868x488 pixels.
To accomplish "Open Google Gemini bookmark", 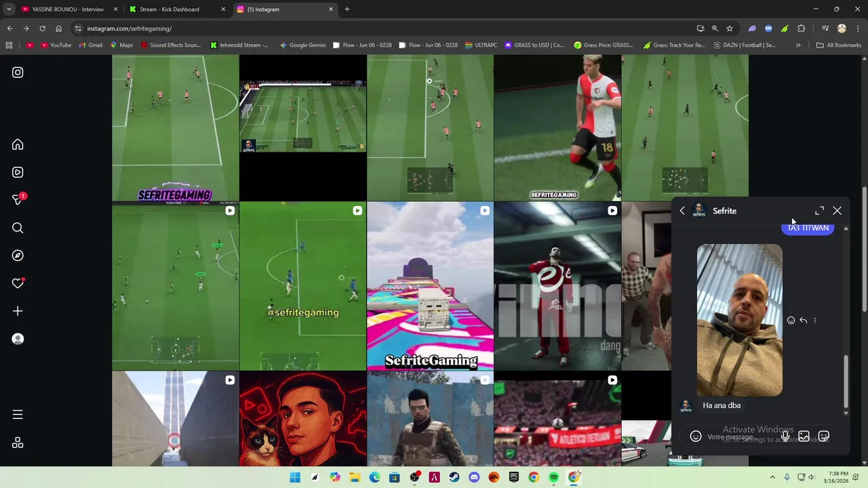I will 302,45.
